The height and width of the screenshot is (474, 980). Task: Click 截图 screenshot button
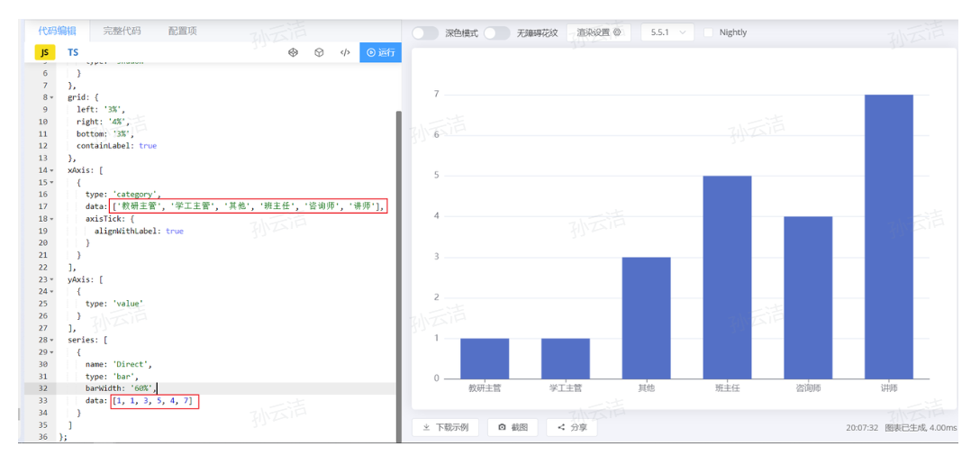(x=513, y=427)
